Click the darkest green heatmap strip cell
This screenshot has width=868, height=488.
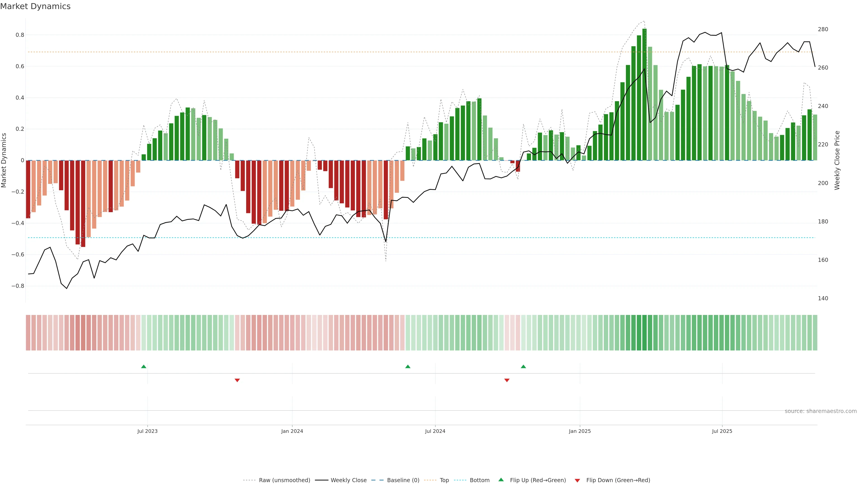[644, 333]
